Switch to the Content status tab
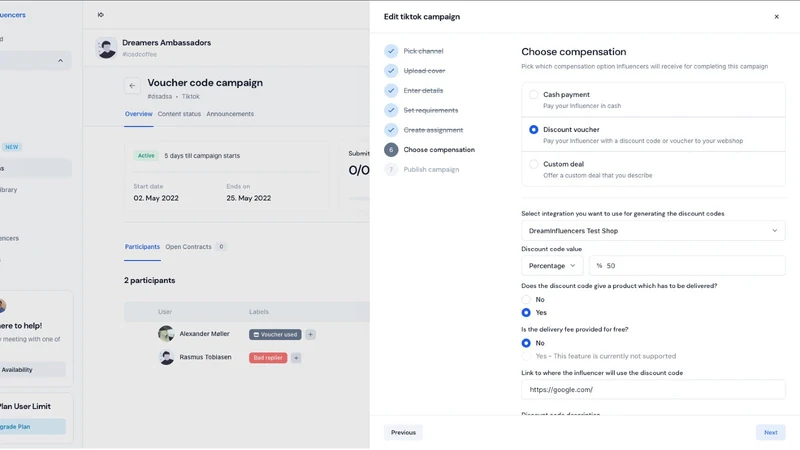This screenshot has height=450, width=800. [x=179, y=114]
